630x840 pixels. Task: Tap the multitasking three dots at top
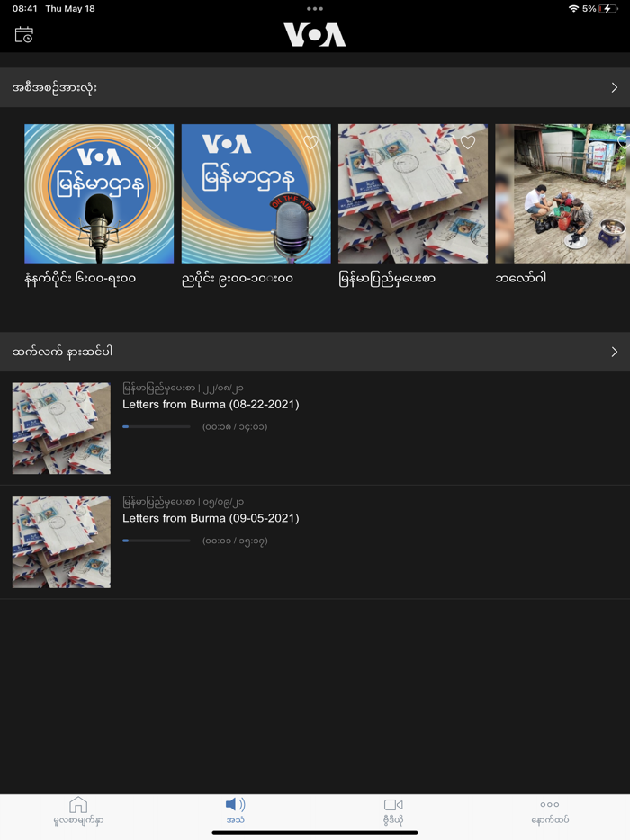click(x=315, y=9)
